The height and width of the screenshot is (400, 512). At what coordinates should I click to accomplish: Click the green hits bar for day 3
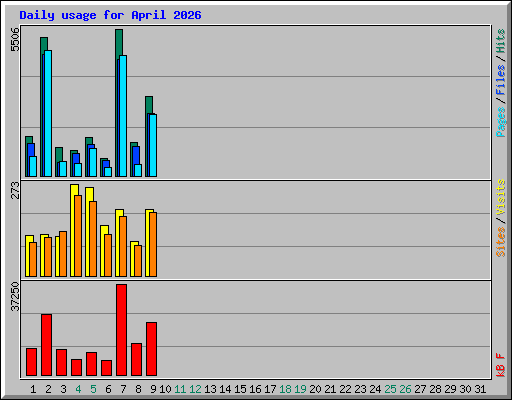[59, 154]
